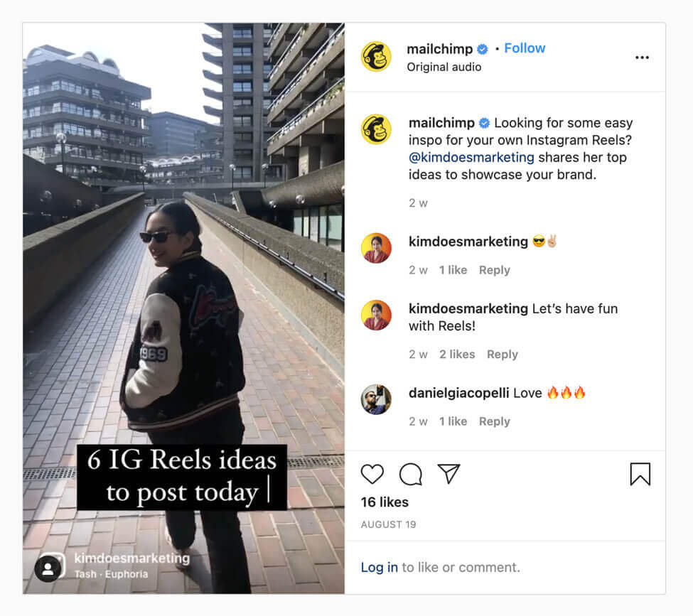Save the post with the bookmark icon
Viewport: 693px width, 616px height.
[641, 474]
